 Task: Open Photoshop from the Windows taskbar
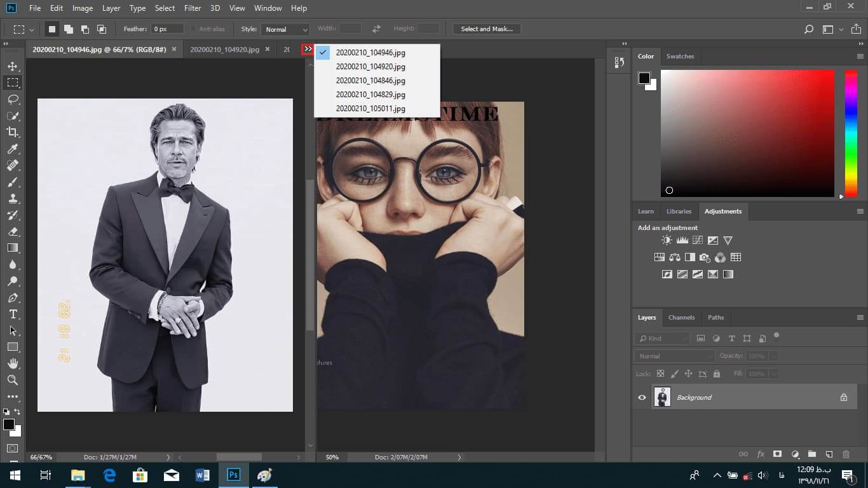233,475
